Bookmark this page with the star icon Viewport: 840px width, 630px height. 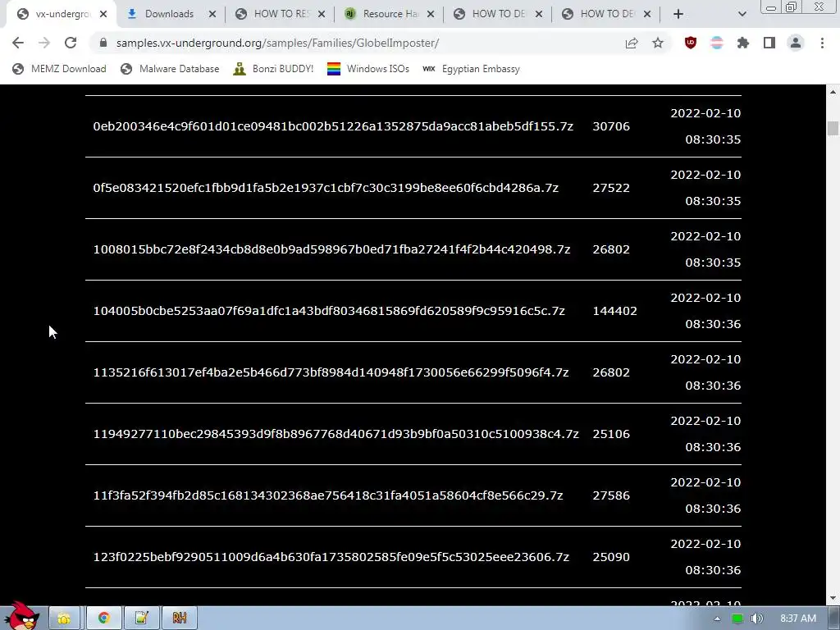coord(658,43)
